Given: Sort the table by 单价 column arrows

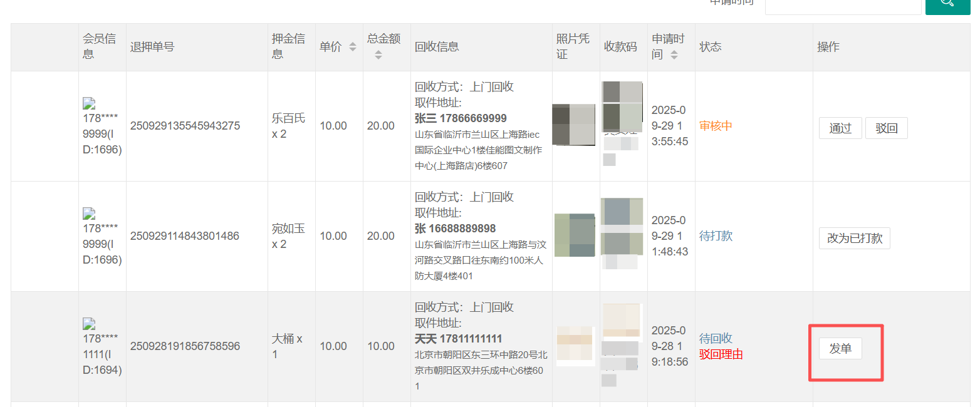Looking at the screenshot, I should (x=353, y=47).
